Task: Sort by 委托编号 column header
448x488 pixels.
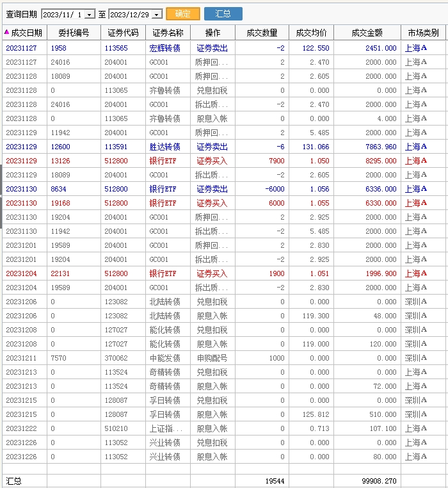Action: (x=73, y=33)
